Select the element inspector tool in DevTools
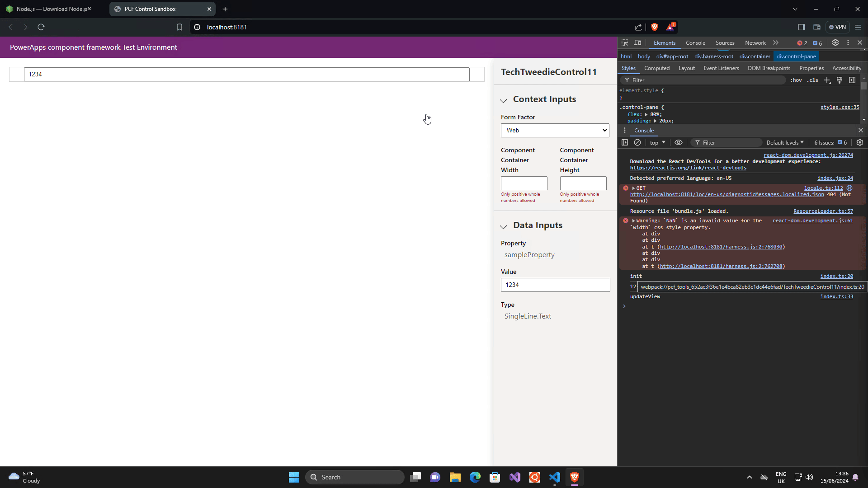 click(x=625, y=42)
